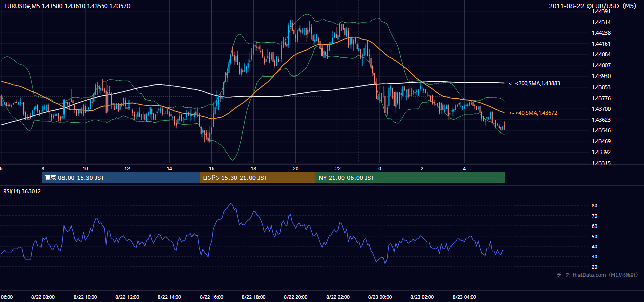Click price level 1.43700 on the axis
644x302 pixels.
[x=601, y=109]
